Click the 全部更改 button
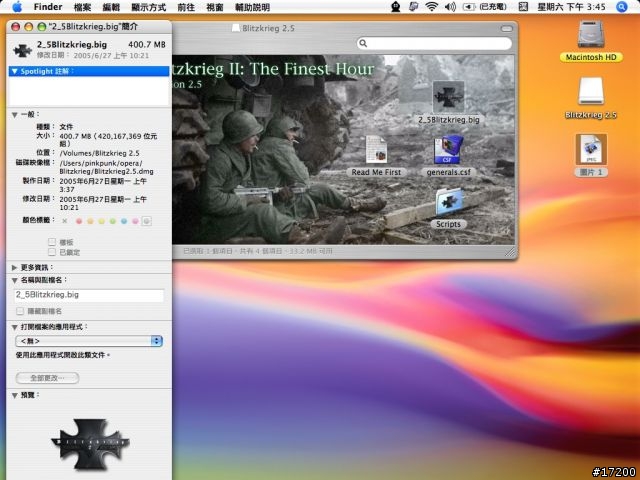This screenshot has height=480, width=640. [47, 378]
